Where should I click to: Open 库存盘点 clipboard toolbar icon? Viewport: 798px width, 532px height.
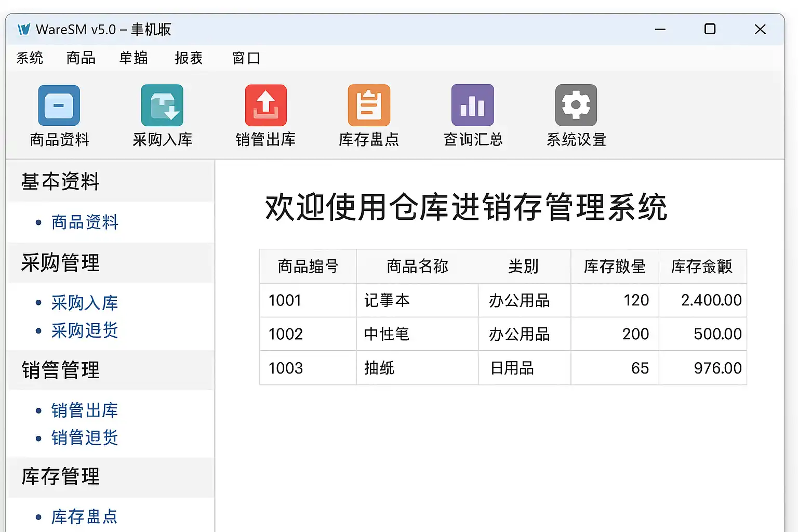[x=369, y=105]
